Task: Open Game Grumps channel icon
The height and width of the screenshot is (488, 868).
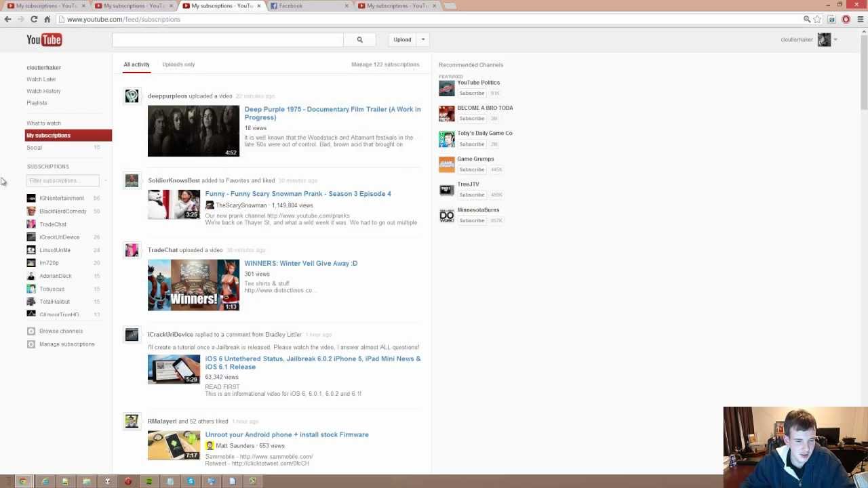Action: pos(446,165)
